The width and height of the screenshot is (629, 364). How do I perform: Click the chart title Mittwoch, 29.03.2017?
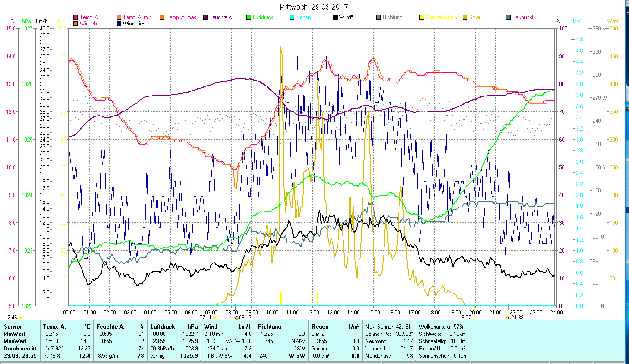[x=314, y=7]
